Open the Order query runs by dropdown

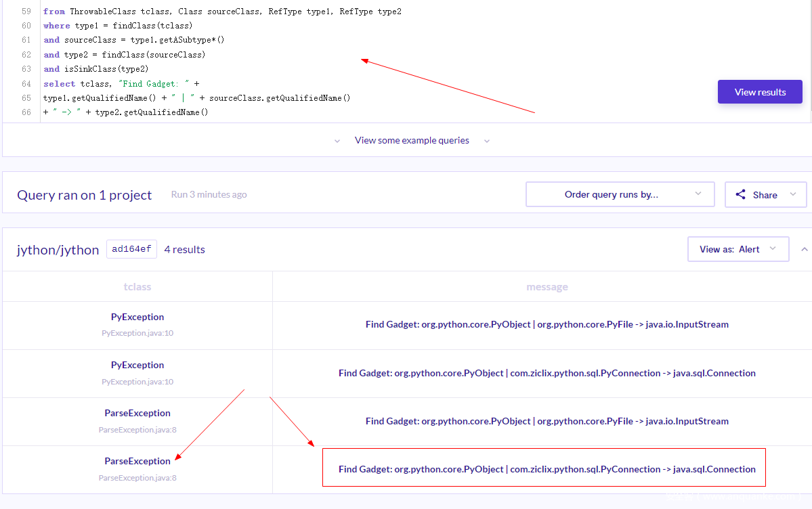(620, 194)
